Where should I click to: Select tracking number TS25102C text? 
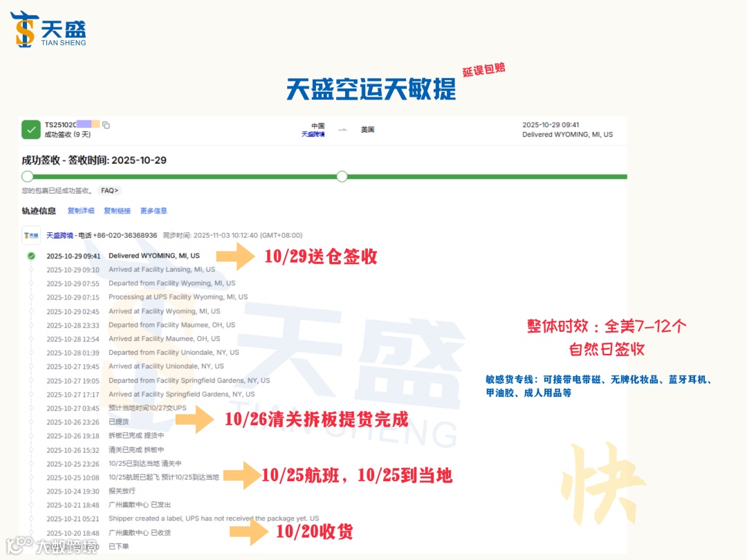coord(60,124)
